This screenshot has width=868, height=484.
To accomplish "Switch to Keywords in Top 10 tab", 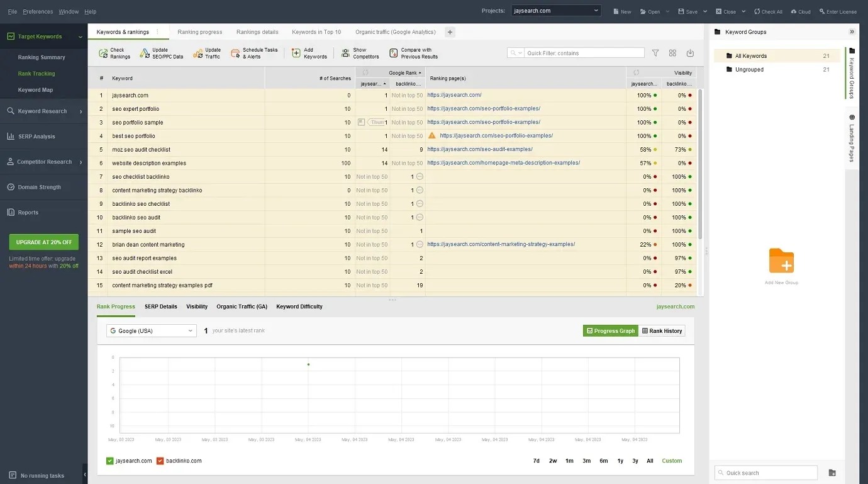I will tap(316, 32).
